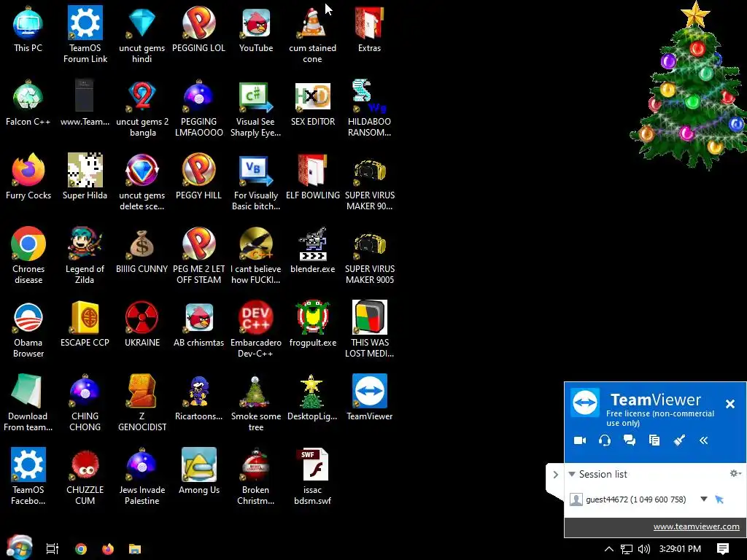
Task: Select Visual See Sharply icon
Action: [x=256, y=108]
